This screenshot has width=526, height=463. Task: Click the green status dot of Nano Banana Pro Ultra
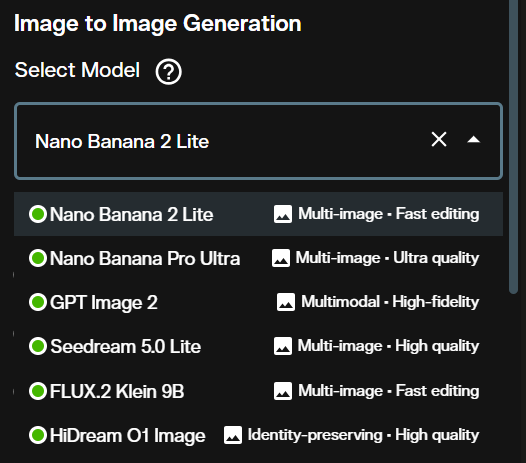38,258
